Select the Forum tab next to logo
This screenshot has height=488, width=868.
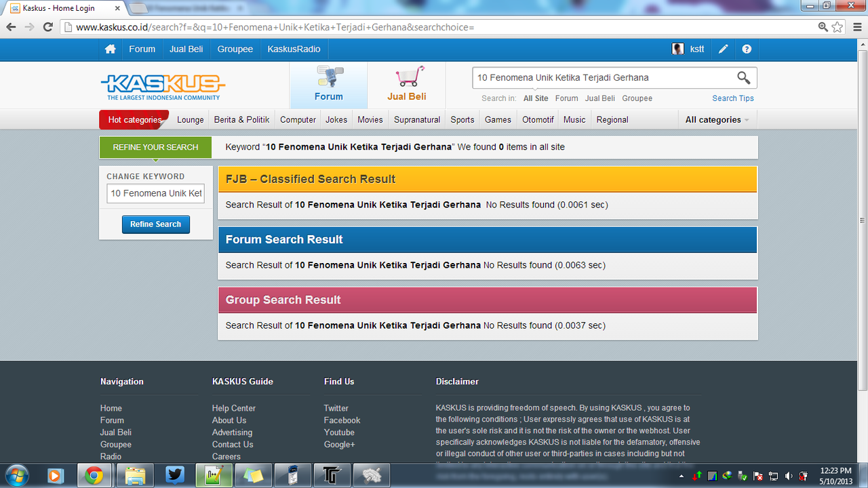click(329, 85)
